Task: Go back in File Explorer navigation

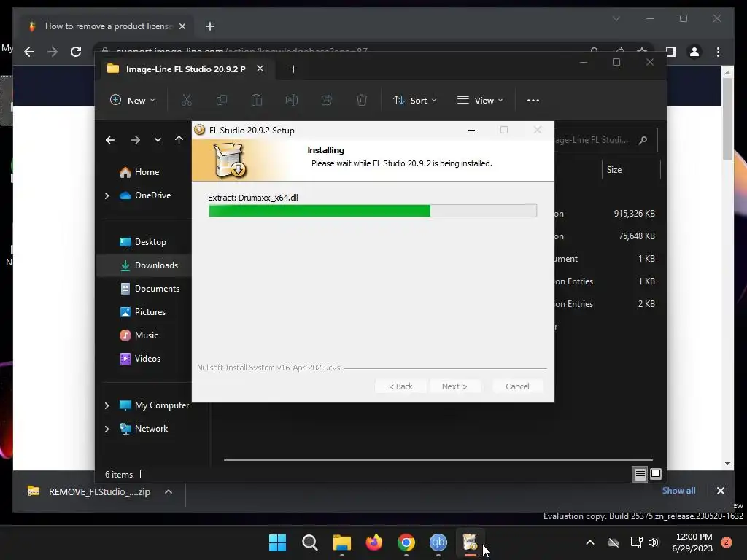Action: 110,140
